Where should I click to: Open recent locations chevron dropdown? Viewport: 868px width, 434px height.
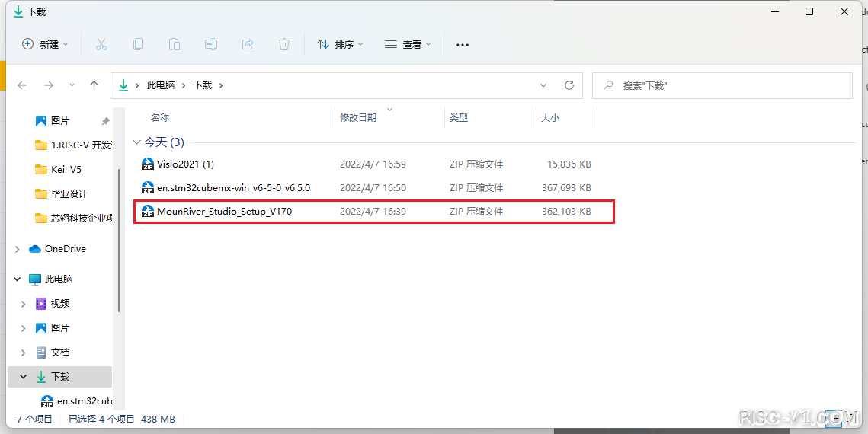(x=72, y=85)
